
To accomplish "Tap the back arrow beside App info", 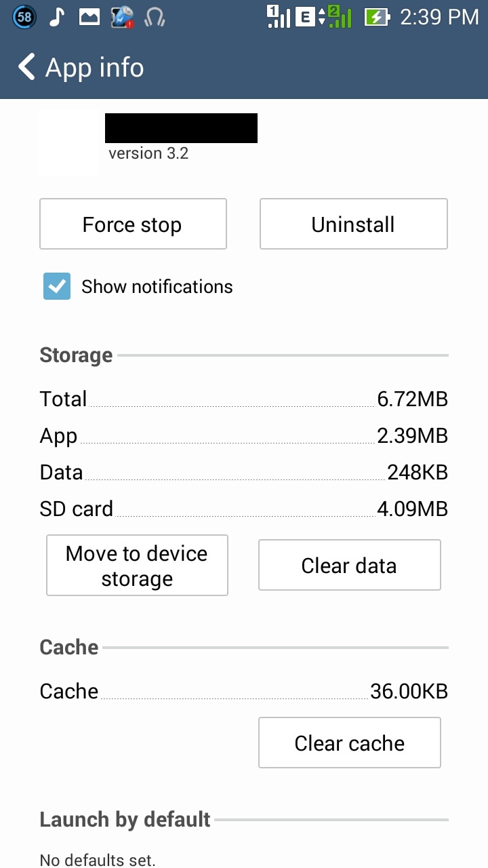I will point(26,68).
